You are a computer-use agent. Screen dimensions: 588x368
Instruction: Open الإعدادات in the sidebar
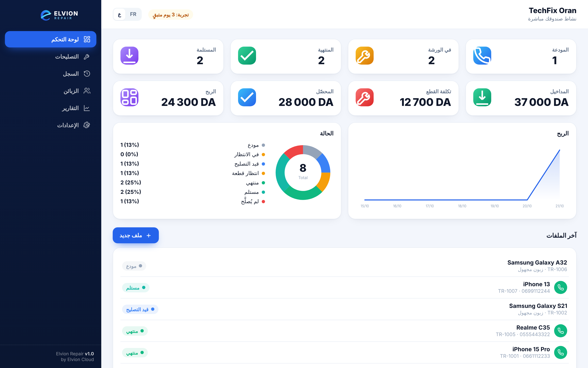click(x=51, y=125)
